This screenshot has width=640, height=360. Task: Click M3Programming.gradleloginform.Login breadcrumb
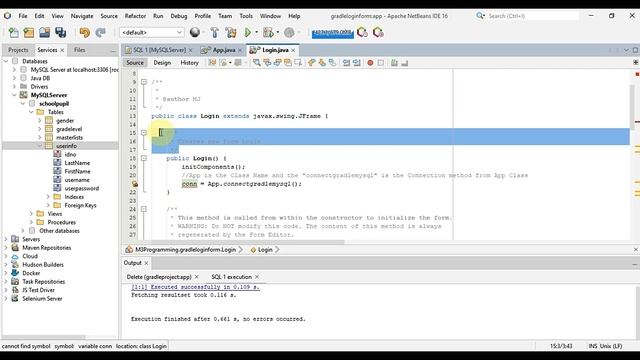click(x=185, y=249)
